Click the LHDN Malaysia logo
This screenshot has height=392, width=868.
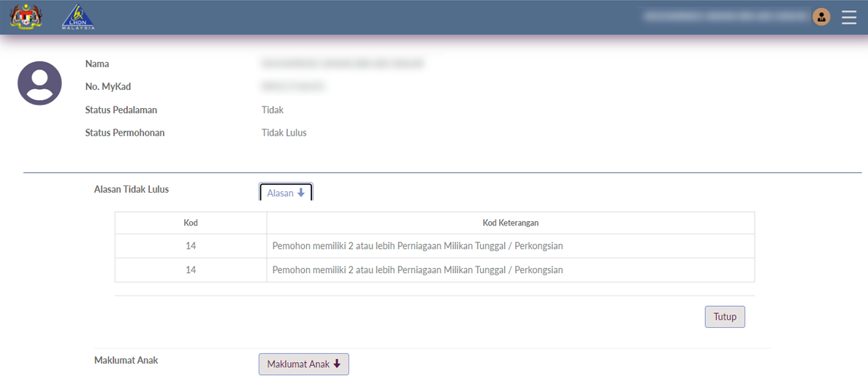78,17
